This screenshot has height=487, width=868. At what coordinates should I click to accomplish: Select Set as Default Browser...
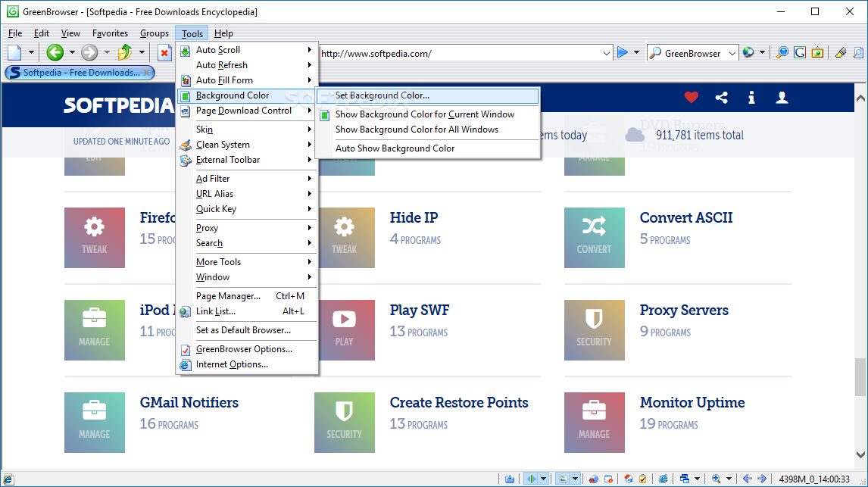[x=246, y=329]
